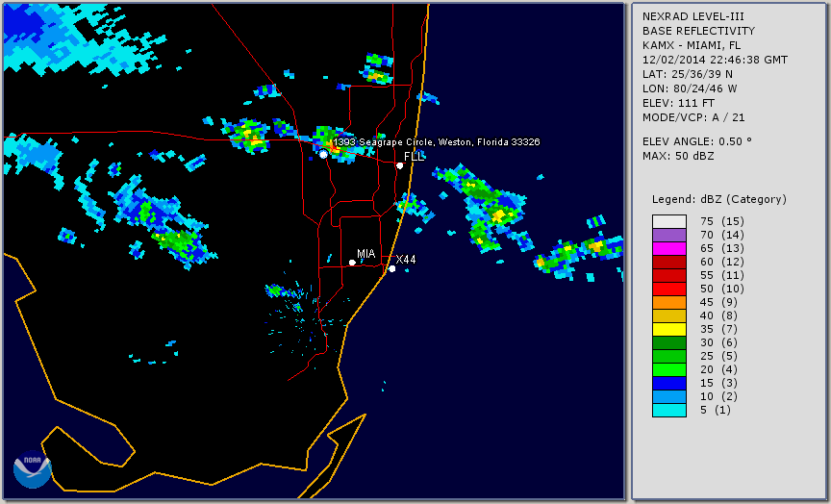This screenshot has height=504, width=831.
Task: Click the 'FLL' map label
Action: click(414, 157)
